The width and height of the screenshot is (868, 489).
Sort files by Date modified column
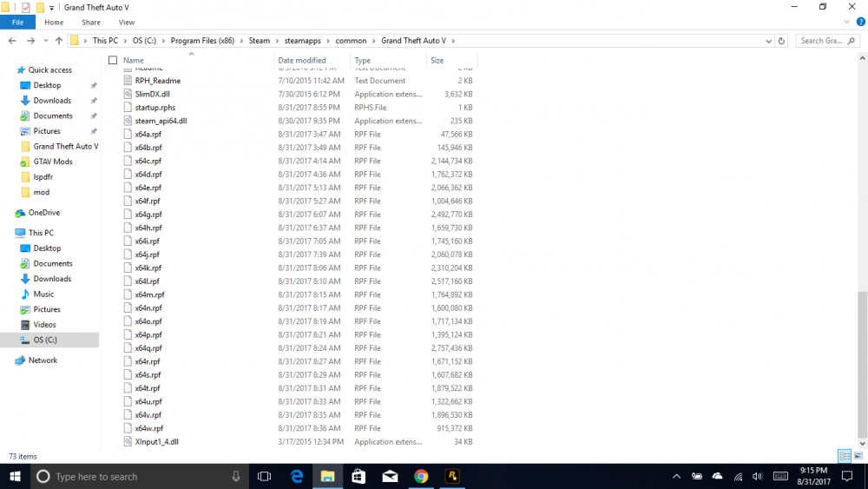pyautogui.click(x=302, y=60)
